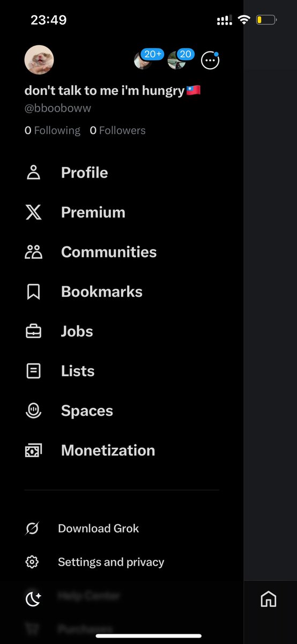Tap the Monetization money icon
297x644 pixels.
(x=33, y=451)
